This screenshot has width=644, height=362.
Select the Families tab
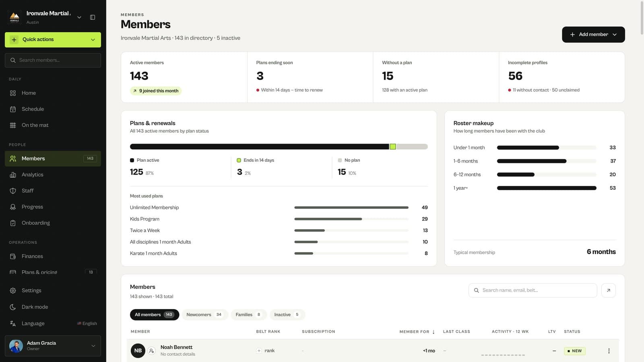point(248,315)
